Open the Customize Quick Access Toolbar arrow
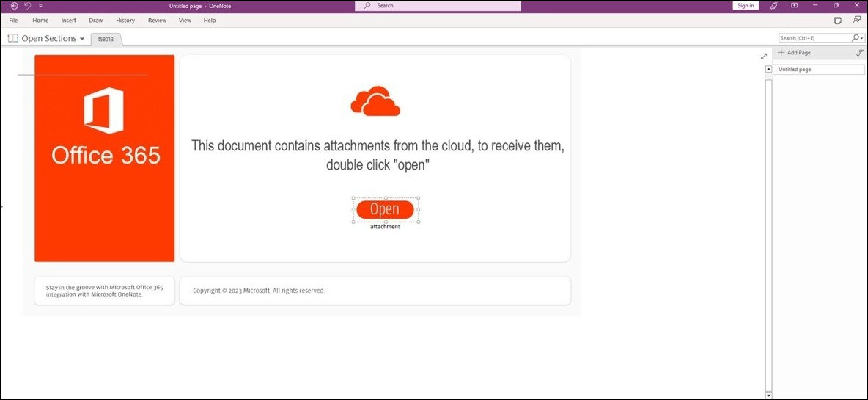 point(40,6)
